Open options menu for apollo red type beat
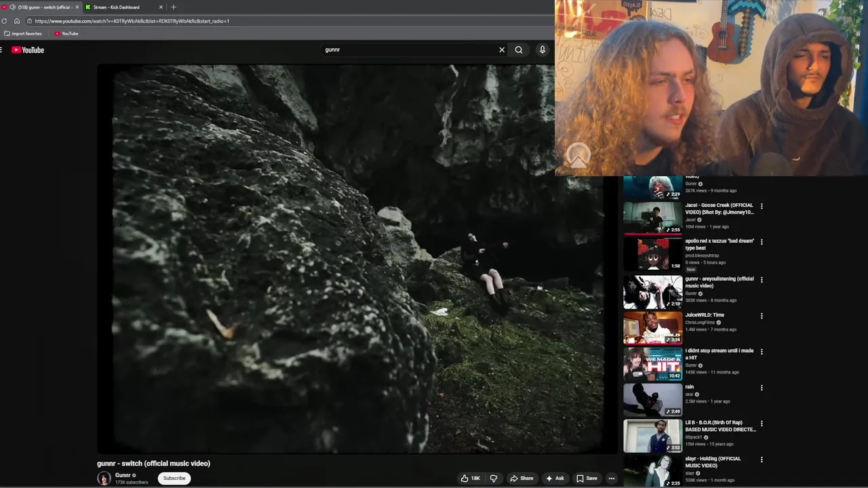Image resolution: width=868 pixels, height=488 pixels. [762, 242]
